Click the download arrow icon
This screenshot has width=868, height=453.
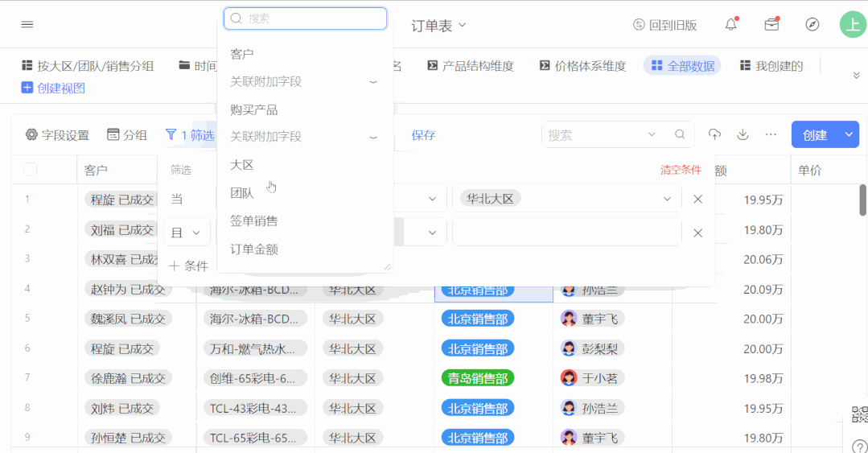point(743,134)
